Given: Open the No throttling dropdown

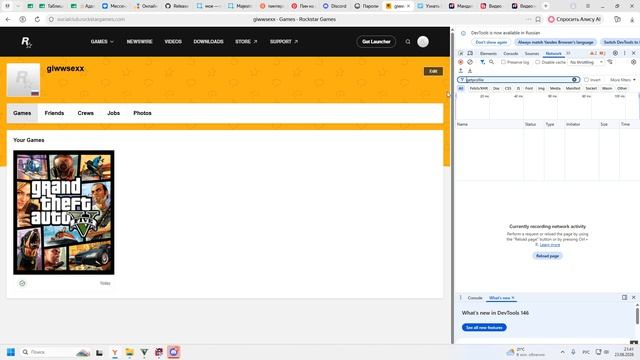Looking at the screenshot, I should [586, 62].
